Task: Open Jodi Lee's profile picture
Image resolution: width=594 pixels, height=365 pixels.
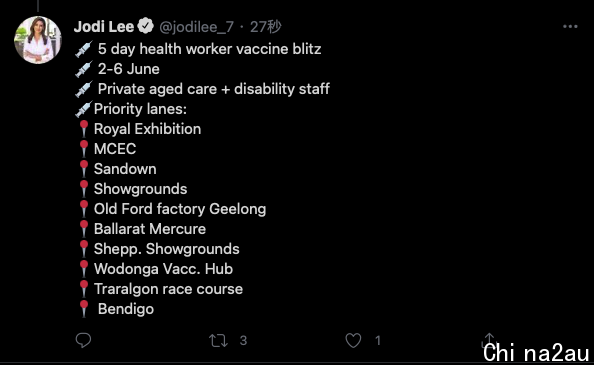Action: (38, 40)
